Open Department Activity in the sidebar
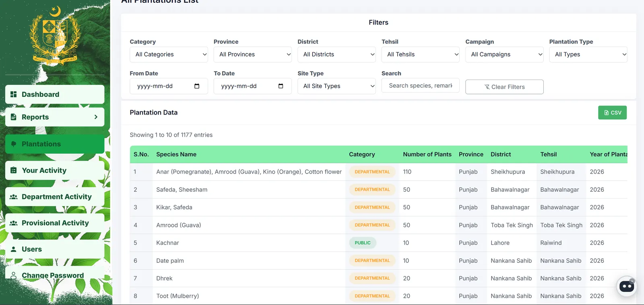Image resolution: width=644 pixels, height=305 pixels. [55, 197]
